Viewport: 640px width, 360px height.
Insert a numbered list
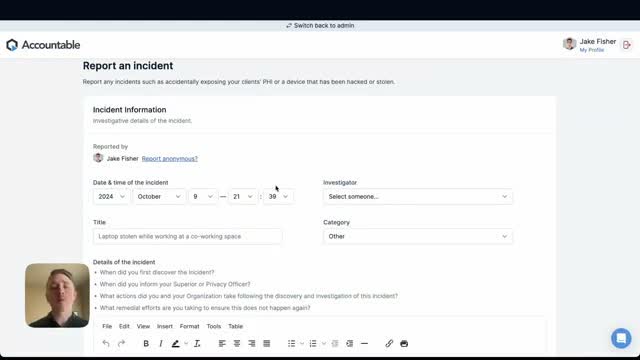click(x=313, y=344)
